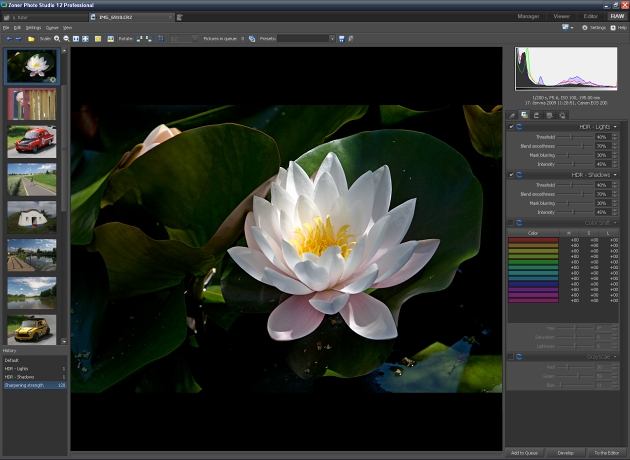630x460 pixels.
Task: Select the crop tool icon
Action: tap(161, 39)
